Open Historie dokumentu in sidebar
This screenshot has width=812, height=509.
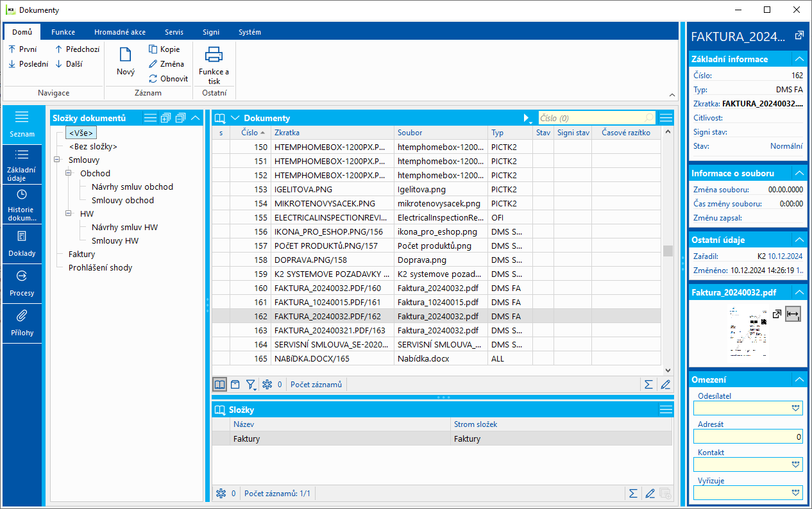point(22,204)
